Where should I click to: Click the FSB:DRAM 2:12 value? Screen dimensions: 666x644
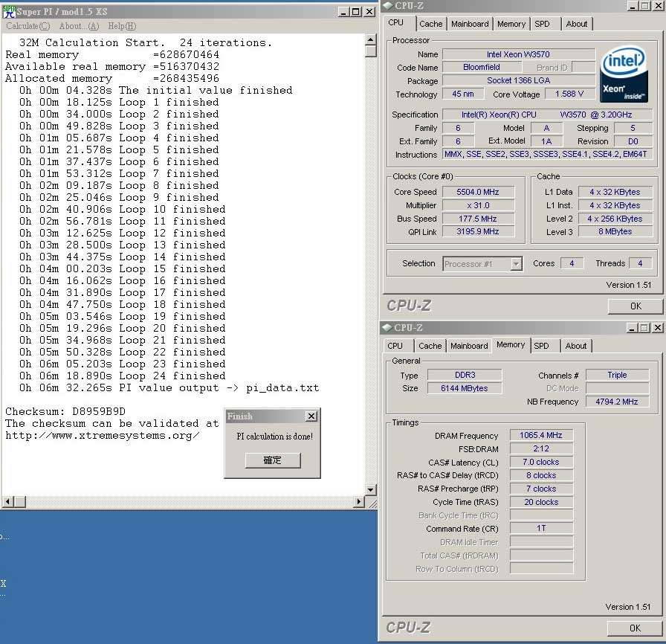541,448
